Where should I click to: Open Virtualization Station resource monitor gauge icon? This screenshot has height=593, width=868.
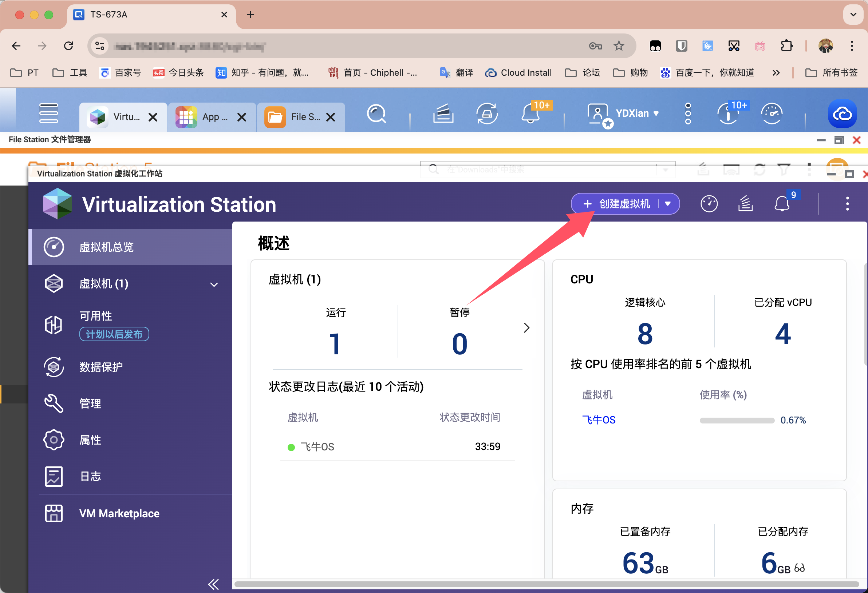click(709, 204)
